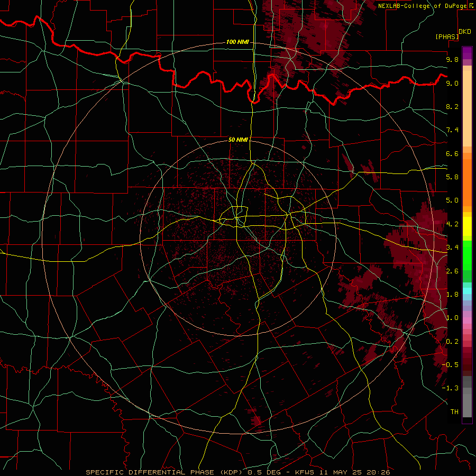Click the 2.6 value on color scale
476x476 pixels.
click(452, 271)
